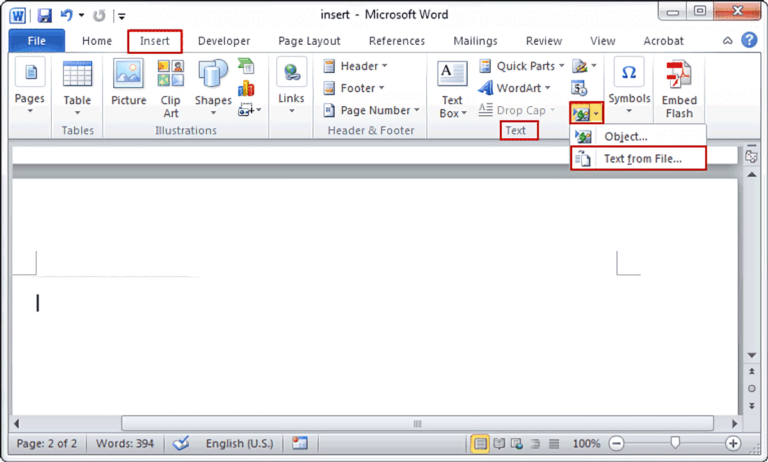768x462 pixels.
Task: Open the Quick Parts menu
Action: [522, 66]
